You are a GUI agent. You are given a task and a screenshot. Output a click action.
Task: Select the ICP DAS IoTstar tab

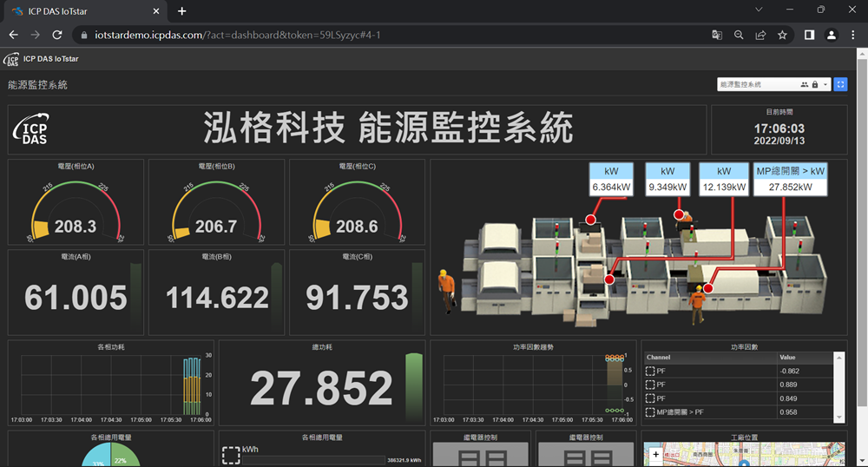[86, 11]
